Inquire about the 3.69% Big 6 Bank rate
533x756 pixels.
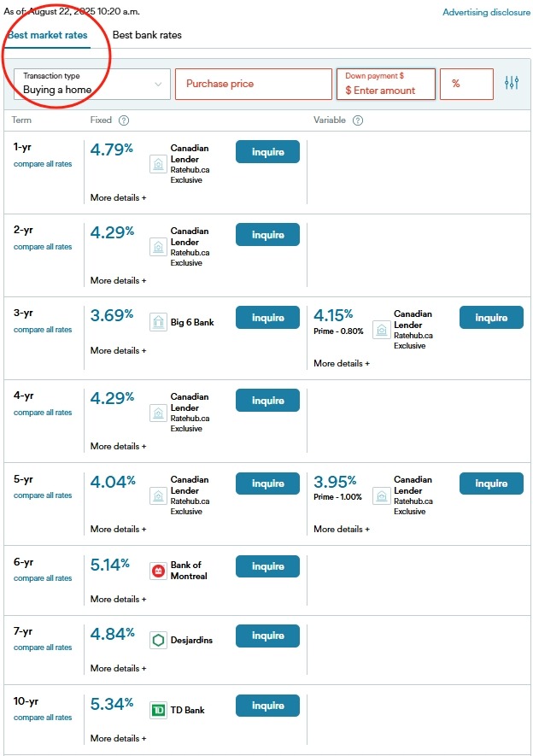click(267, 318)
